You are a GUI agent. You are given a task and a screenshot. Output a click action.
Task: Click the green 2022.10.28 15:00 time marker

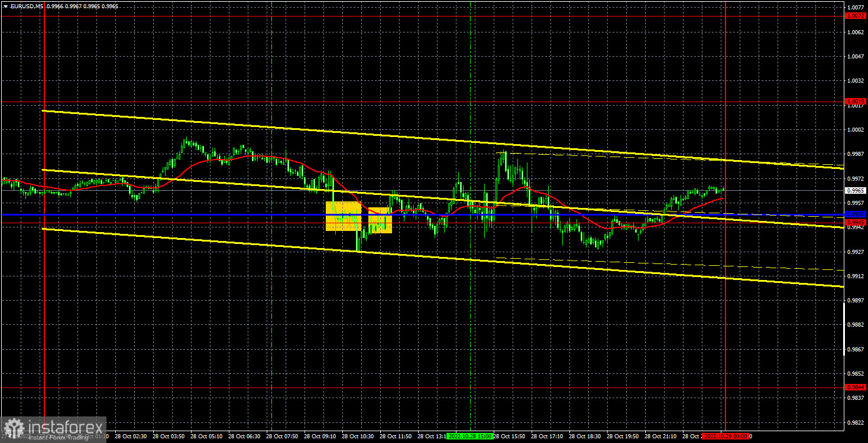point(469,436)
